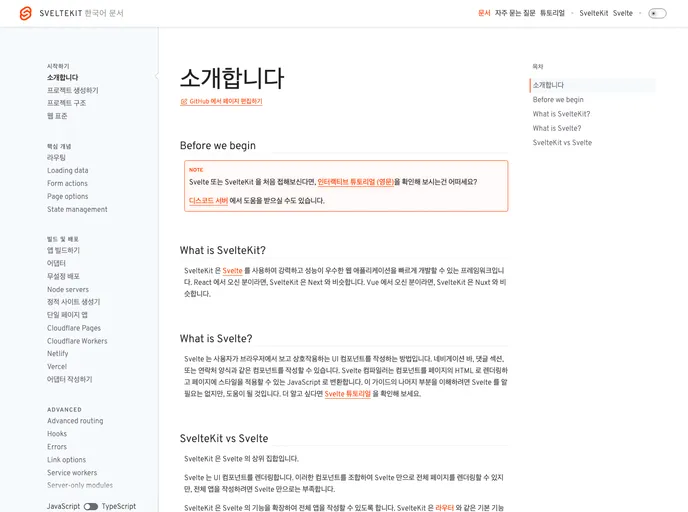Select 무설정 배포 in the sidebar
Screen dimensions: 688x512
[64, 276]
